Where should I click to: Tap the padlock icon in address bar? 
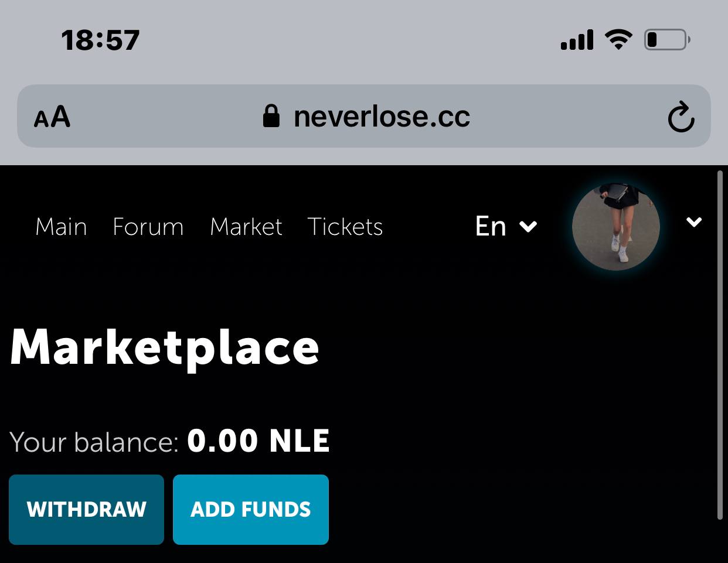pyautogui.click(x=271, y=116)
